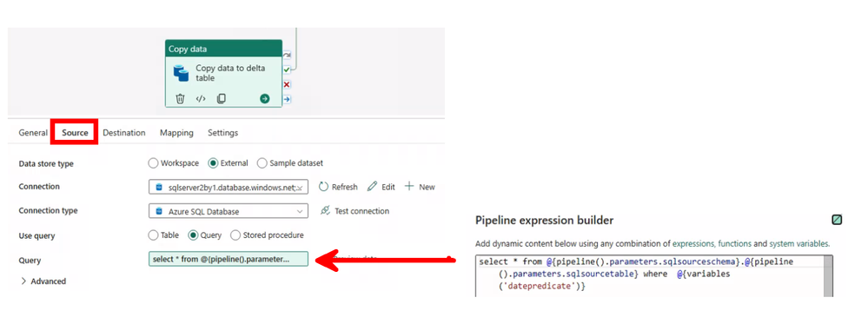
Task: Click the 'Use query' label
Action: coord(36,236)
